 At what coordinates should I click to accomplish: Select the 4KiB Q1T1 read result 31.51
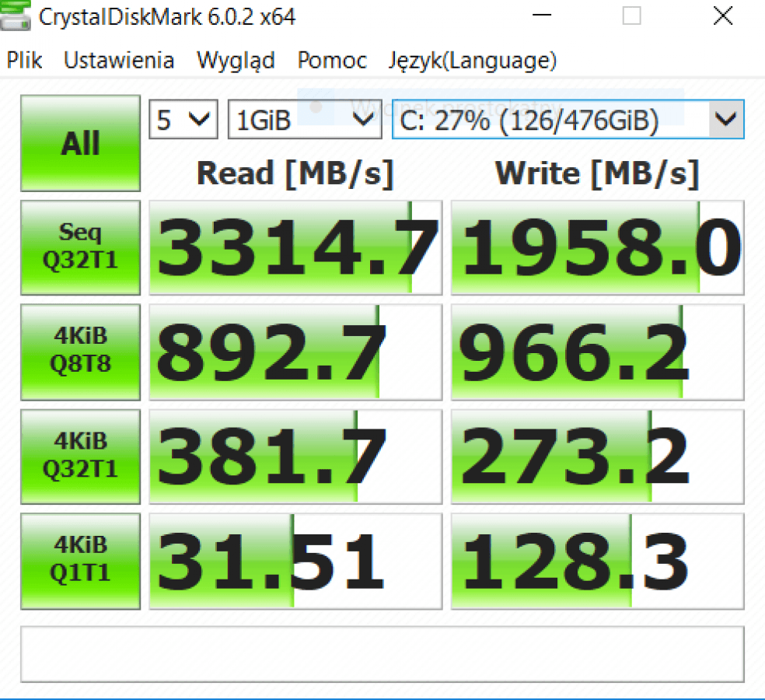[295, 561]
